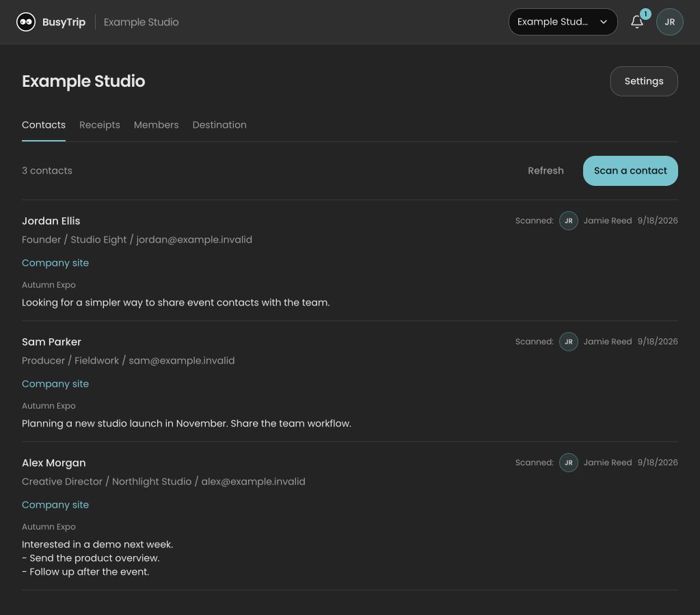
Task: Click the BusyTrip logo icon
Action: 26,22
